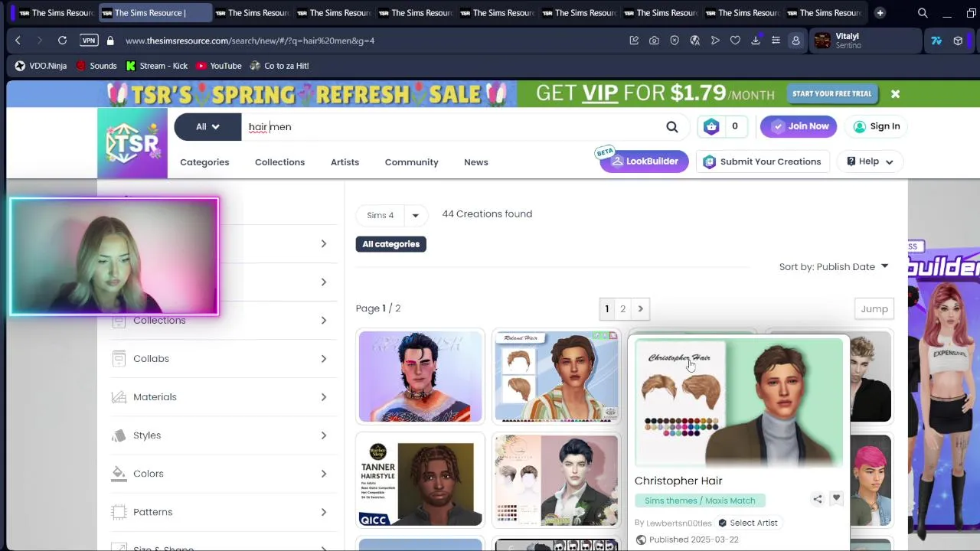
Task: Select the All categories filter chip
Action: point(391,244)
